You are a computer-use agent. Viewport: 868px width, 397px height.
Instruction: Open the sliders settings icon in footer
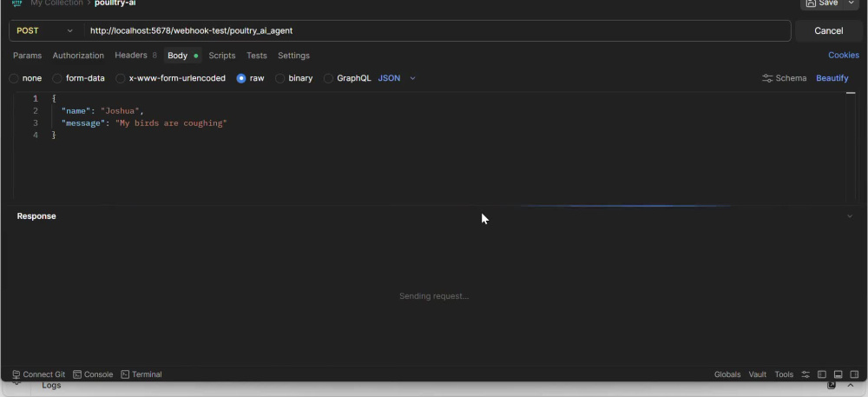click(x=806, y=374)
